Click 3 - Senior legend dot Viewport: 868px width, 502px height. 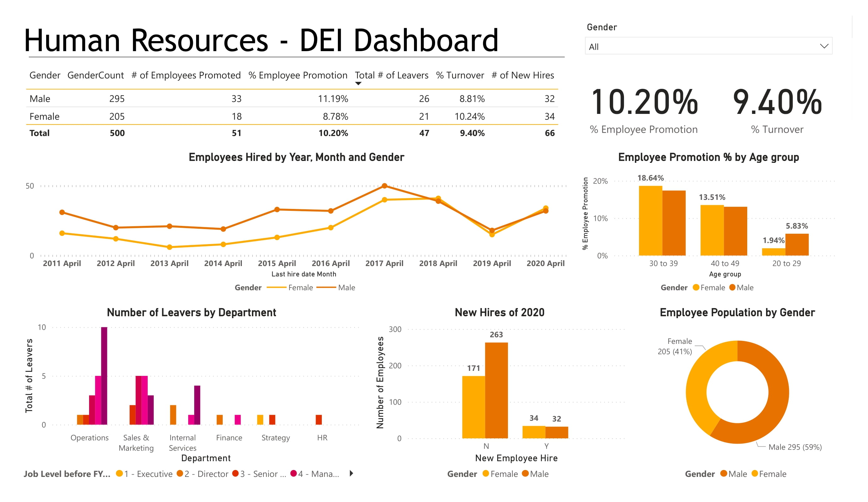[x=235, y=473]
